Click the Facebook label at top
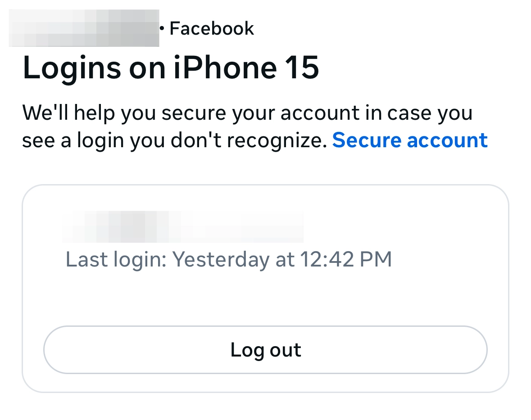 pyautogui.click(x=212, y=29)
